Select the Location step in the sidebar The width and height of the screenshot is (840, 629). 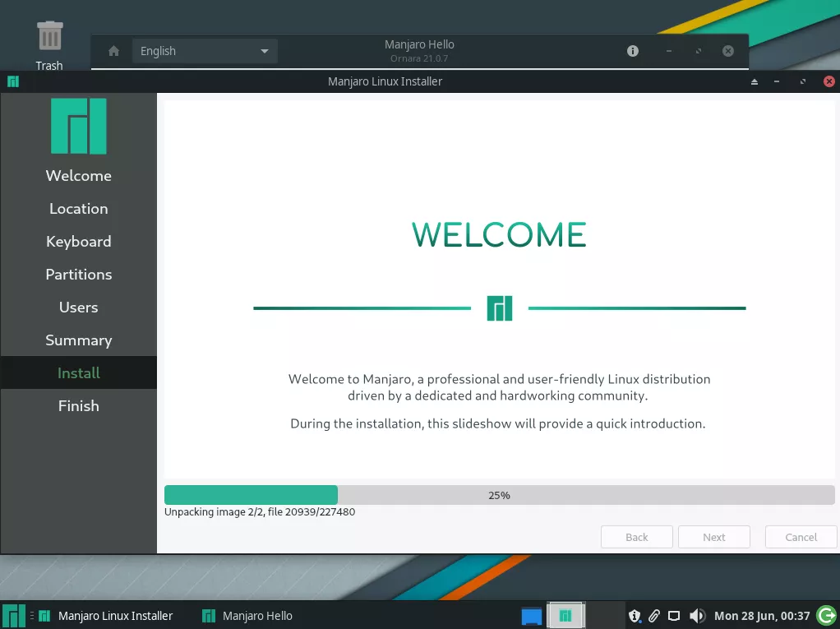[x=79, y=208]
